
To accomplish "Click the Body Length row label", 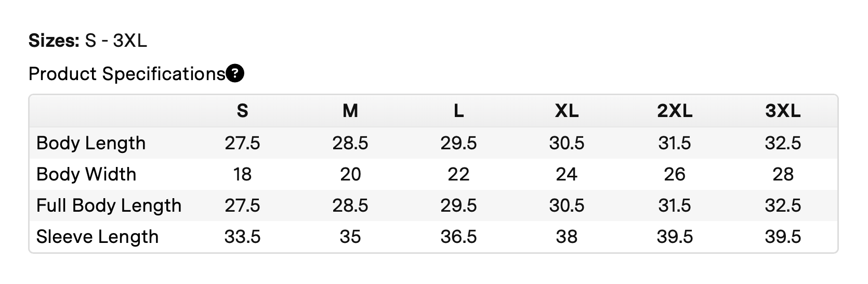I will coord(91,143).
